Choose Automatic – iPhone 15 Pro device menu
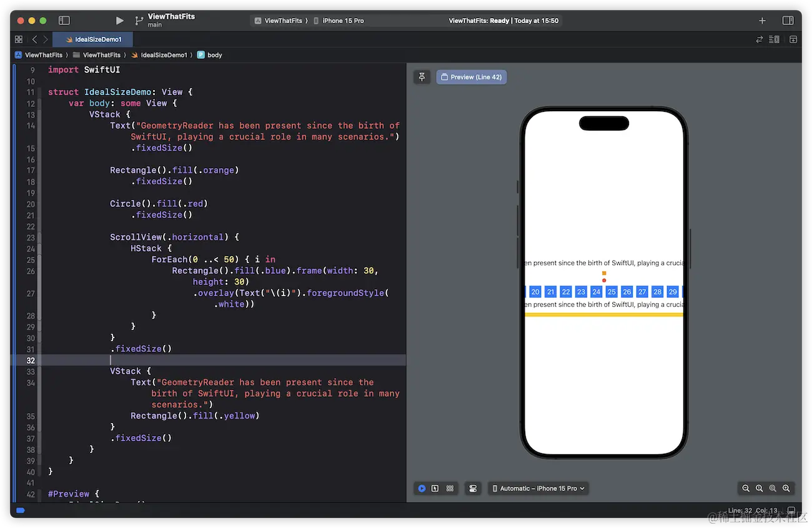The image size is (812, 528). pos(538,489)
